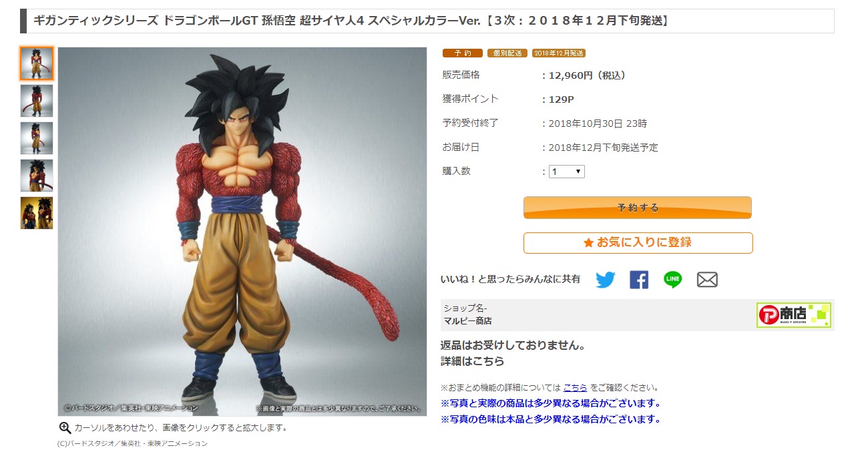Select the first front-view thumbnail
The image size is (868, 454).
(37, 63)
